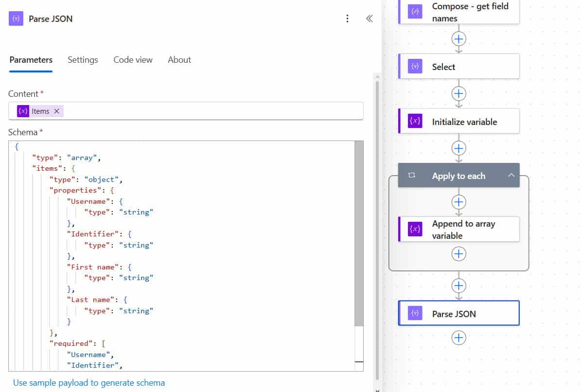Use sample payload to generate schema
The image size is (582, 392).
click(x=89, y=383)
